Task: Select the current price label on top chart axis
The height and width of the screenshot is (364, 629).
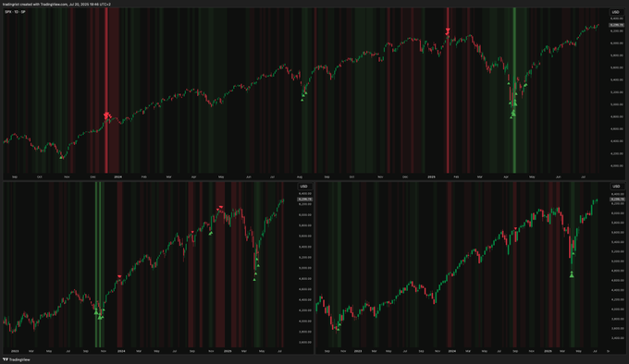Action: click(617, 25)
